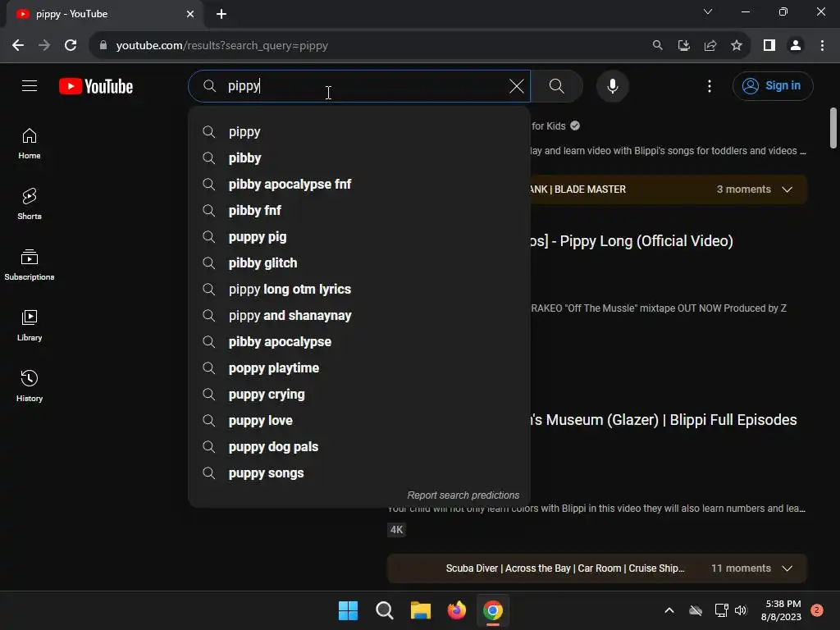Open History in the sidebar
This screenshot has height=630, width=840.
point(30,386)
